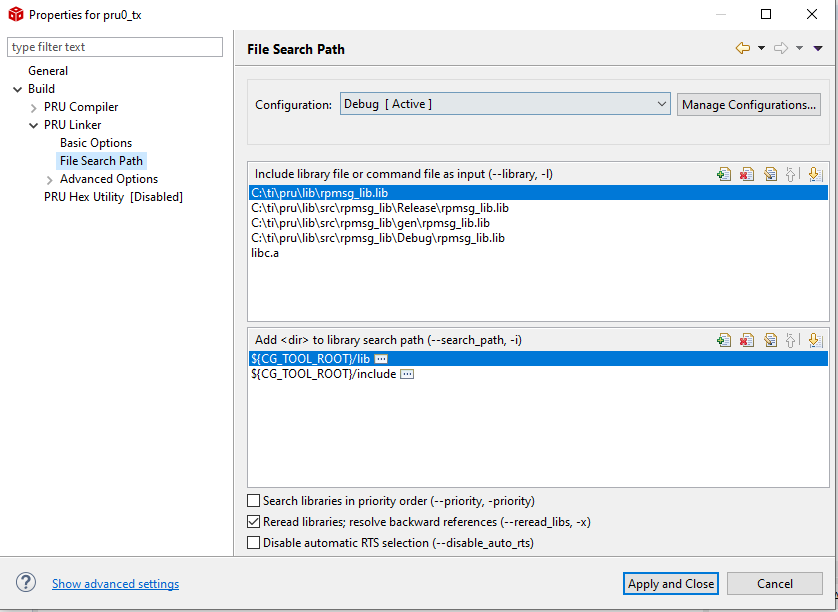Click Edit icon for library search path
Image resolution: width=838 pixels, height=612 pixels.
click(770, 340)
